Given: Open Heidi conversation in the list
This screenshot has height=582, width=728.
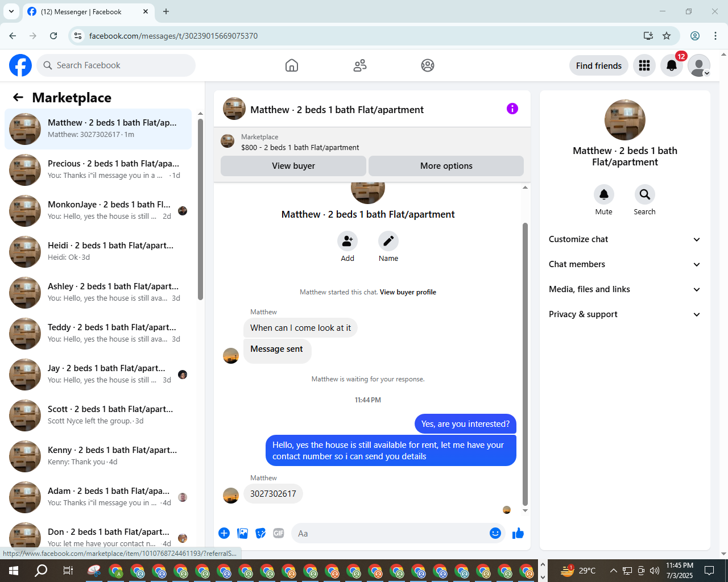Looking at the screenshot, I should (x=98, y=252).
